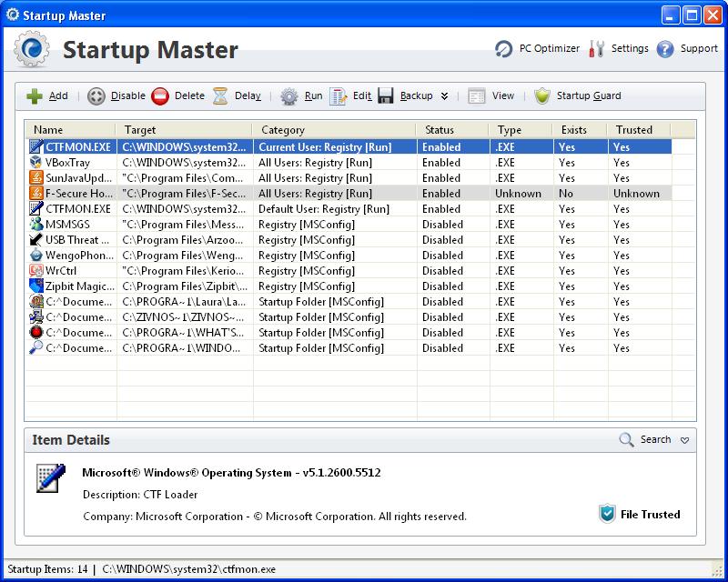The height and width of the screenshot is (582, 728).
Task: Open the Settings link text
Action: pos(630,48)
